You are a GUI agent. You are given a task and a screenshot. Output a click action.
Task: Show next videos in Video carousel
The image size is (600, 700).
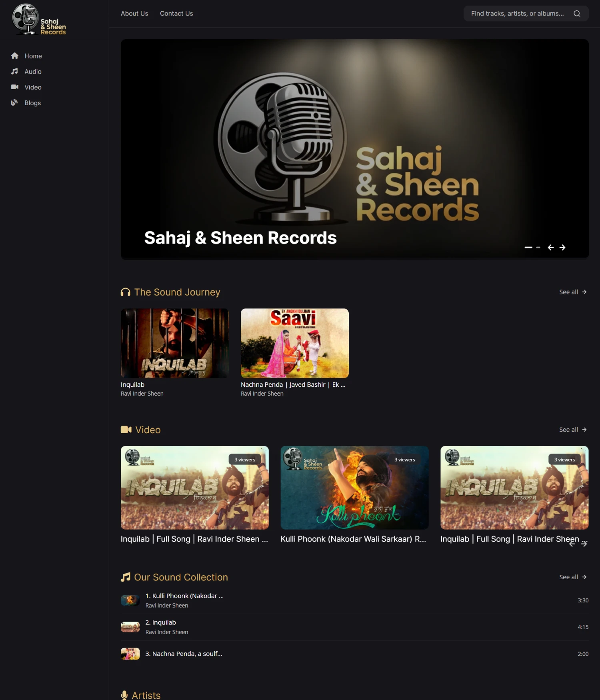click(584, 544)
